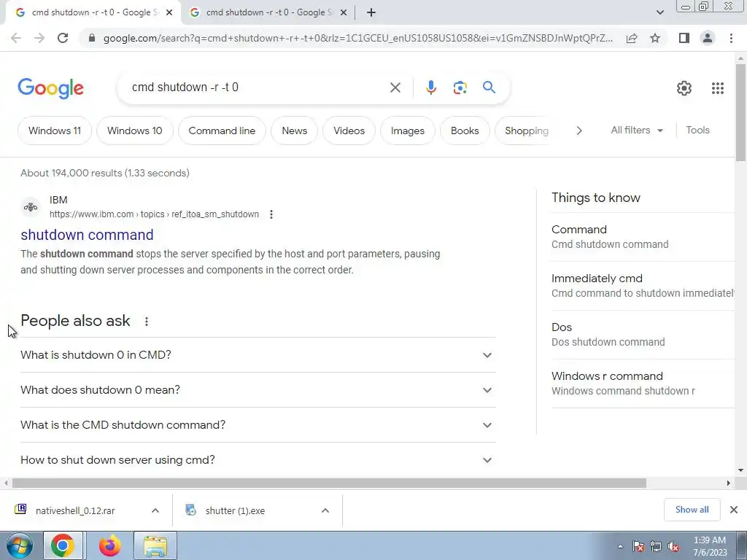Bookmark this page with the star icon
This screenshot has height=560, width=747.
[x=655, y=38]
